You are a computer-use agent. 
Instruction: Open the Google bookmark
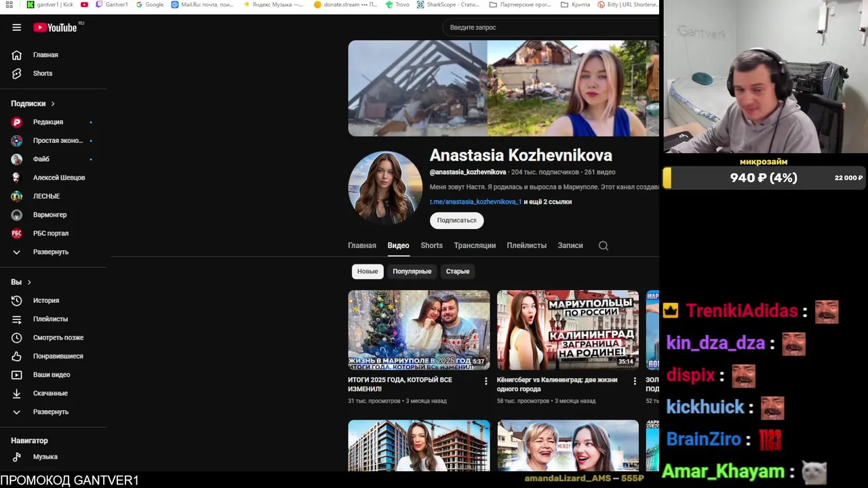(x=150, y=5)
